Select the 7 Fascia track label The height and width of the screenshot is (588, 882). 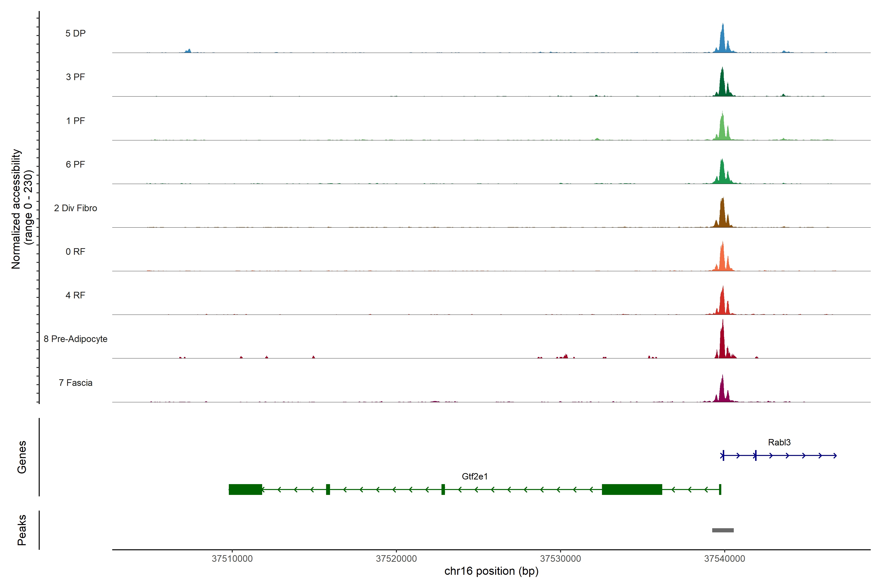point(75,383)
